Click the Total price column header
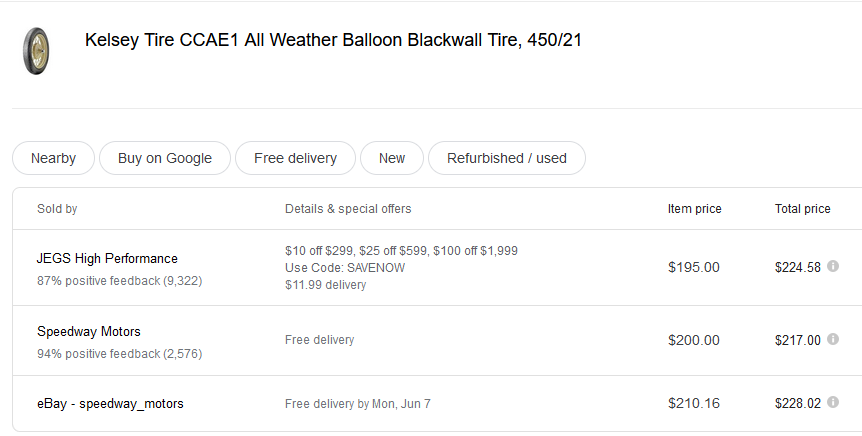The width and height of the screenshot is (862, 436). click(x=802, y=209)
